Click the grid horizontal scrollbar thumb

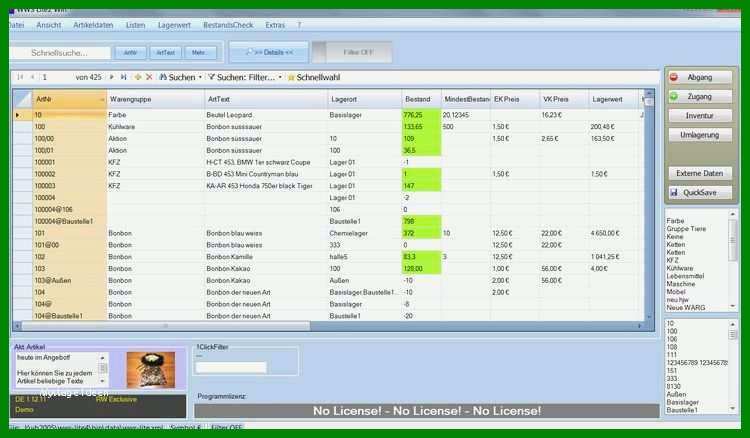pyautogui.click(x=166, y=326)
